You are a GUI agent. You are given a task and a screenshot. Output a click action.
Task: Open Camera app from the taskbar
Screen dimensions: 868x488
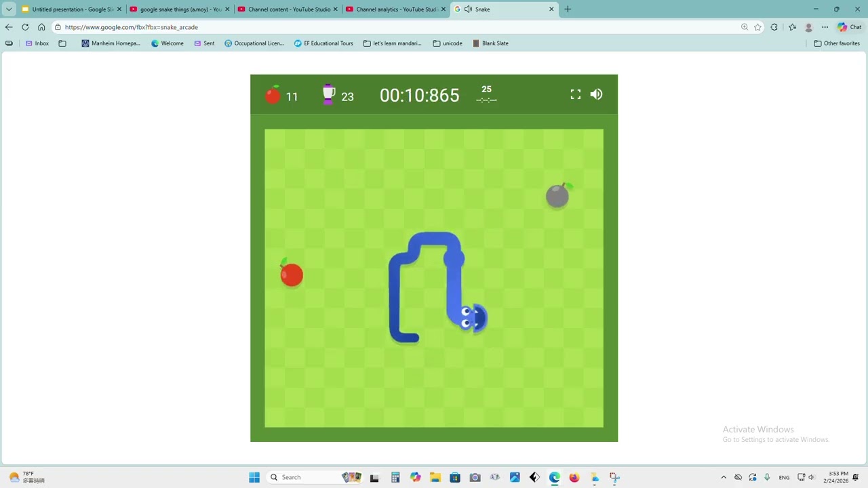tap(475, 477)
